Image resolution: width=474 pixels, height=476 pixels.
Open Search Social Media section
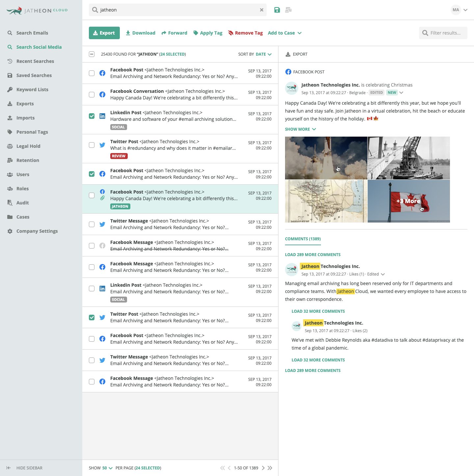pos(39,47)
